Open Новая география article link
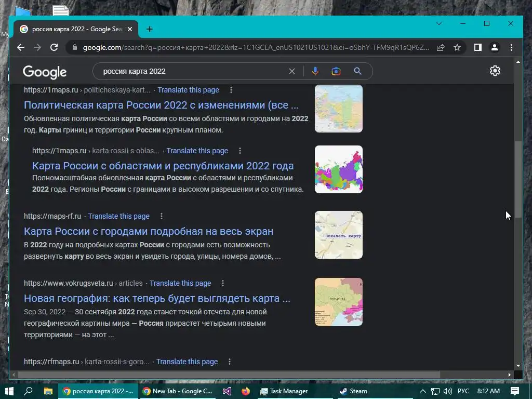 [157, 299]
